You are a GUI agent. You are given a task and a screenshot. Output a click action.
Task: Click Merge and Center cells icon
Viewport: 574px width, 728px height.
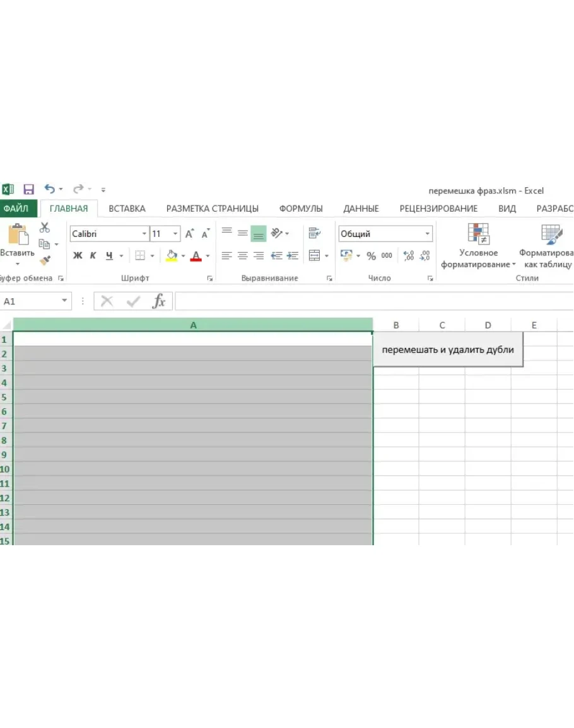click(315, 255)
